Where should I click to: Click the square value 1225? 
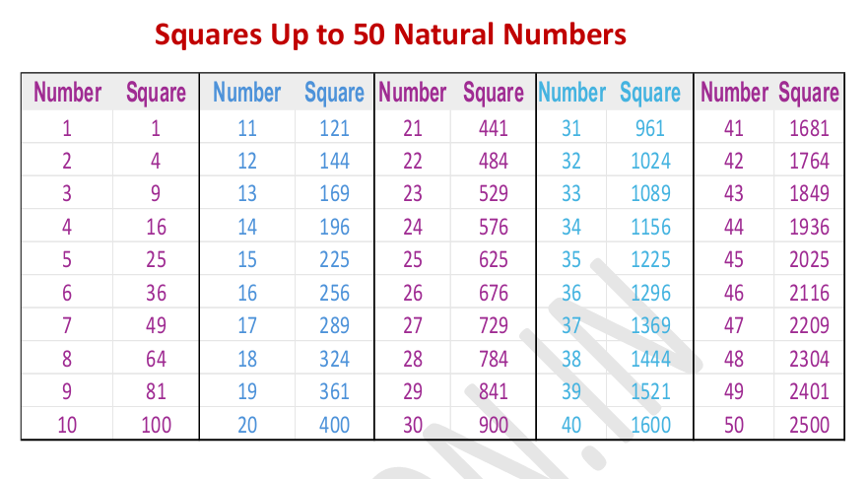[651, 260]
